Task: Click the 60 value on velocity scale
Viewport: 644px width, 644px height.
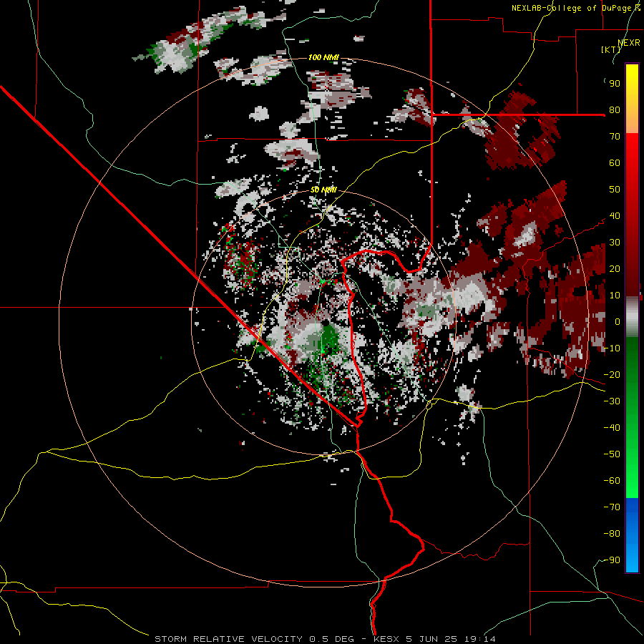Action: (615, 163)
